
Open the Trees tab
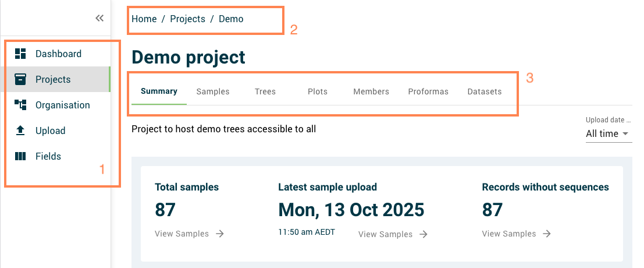click(265, 91)
